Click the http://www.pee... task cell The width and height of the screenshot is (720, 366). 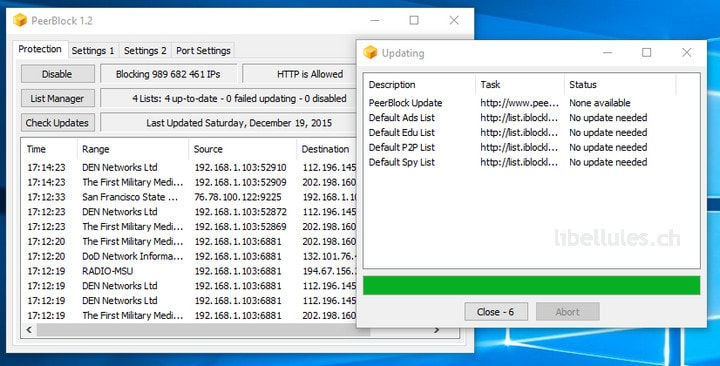(x=520, y=103)
